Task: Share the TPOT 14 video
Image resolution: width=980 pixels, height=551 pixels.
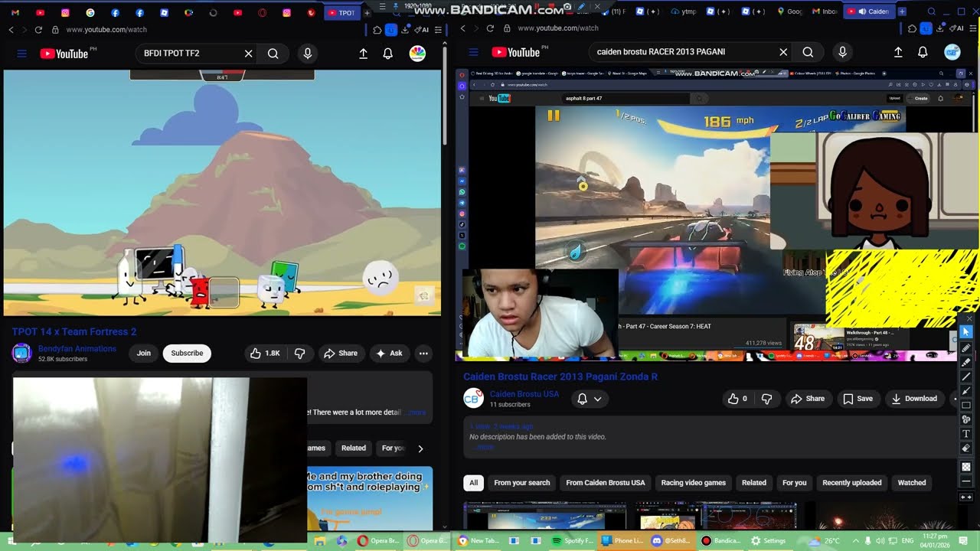Action: pos(341,354)
